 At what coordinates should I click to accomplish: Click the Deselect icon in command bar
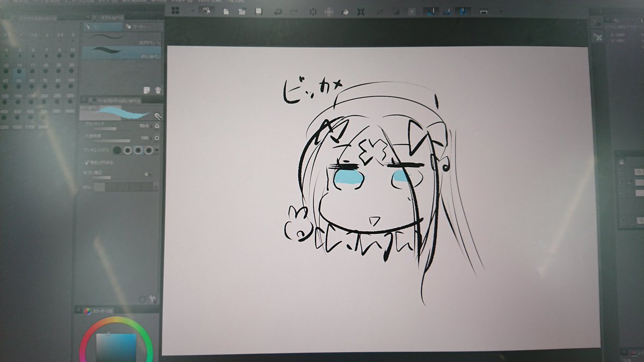(380, 11)
